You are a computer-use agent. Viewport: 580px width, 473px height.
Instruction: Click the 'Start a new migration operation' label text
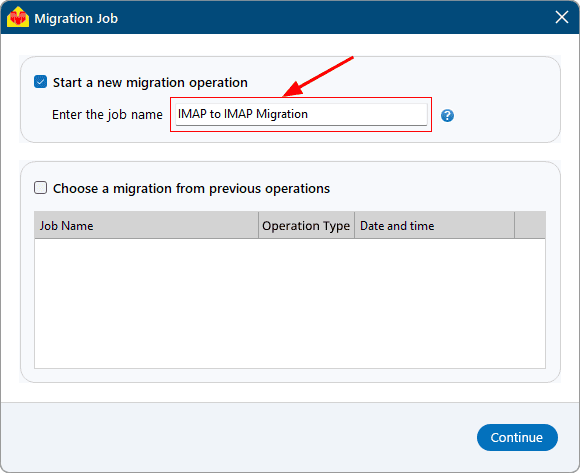pyautogui.click(x=150, y=82)
